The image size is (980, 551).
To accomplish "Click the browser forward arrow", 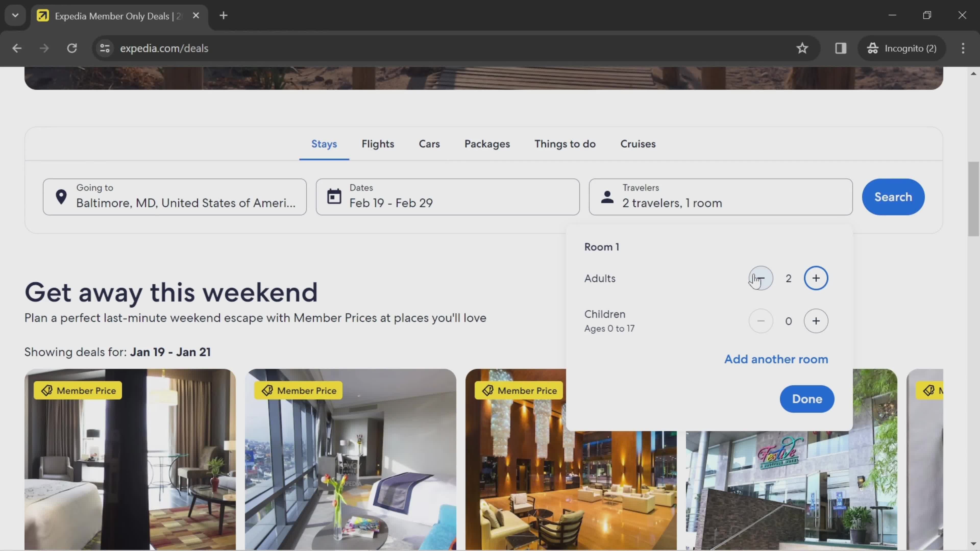I will tap(44, 48).
